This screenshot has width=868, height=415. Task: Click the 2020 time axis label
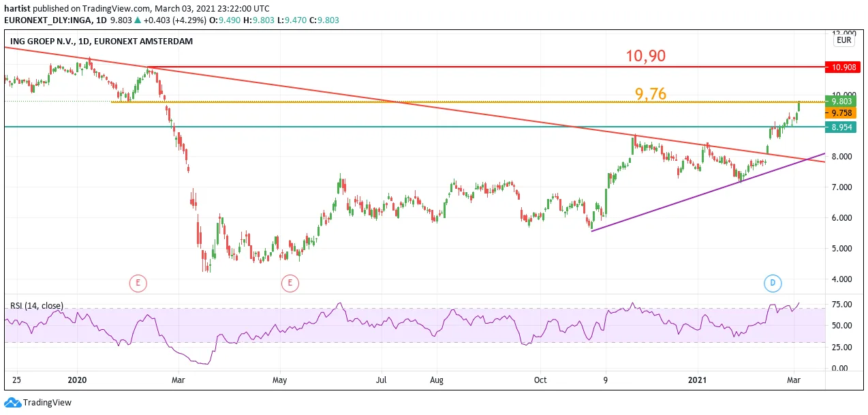pyautogui.click(x=78, y=380)
